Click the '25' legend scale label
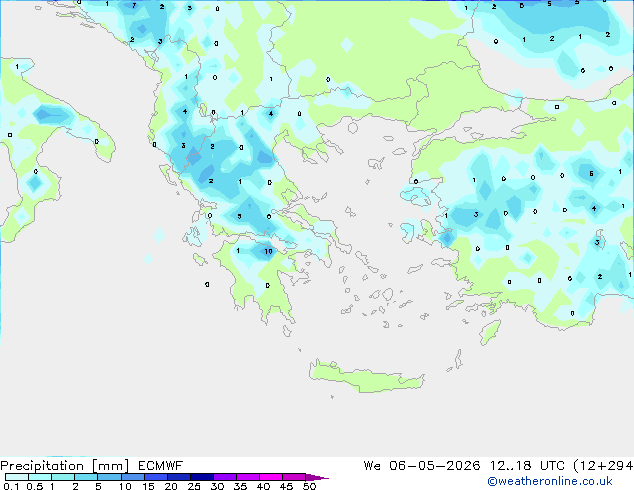This screenshot has height=490, width=634. [194, 486]
